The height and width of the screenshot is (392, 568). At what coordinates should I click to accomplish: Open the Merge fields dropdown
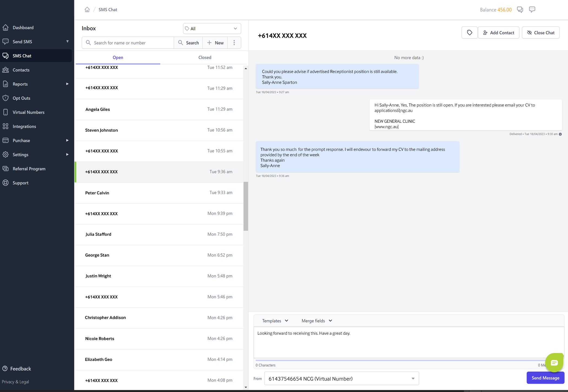tap(316, 321)
